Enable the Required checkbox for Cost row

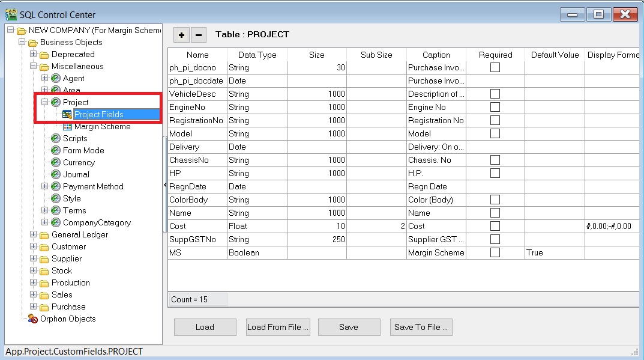[x=495, y=226]
